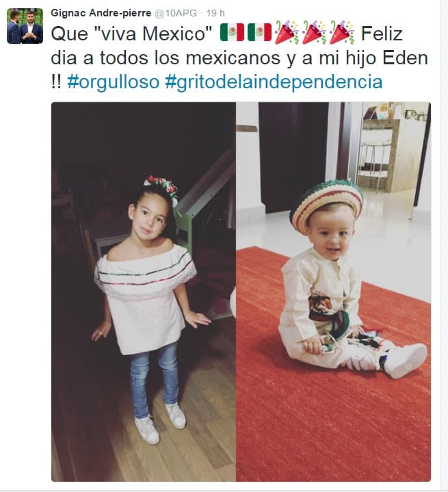Click the first Mexican flag emoji
This screenshot has height=492, width=448.
[x=232, y=32]
